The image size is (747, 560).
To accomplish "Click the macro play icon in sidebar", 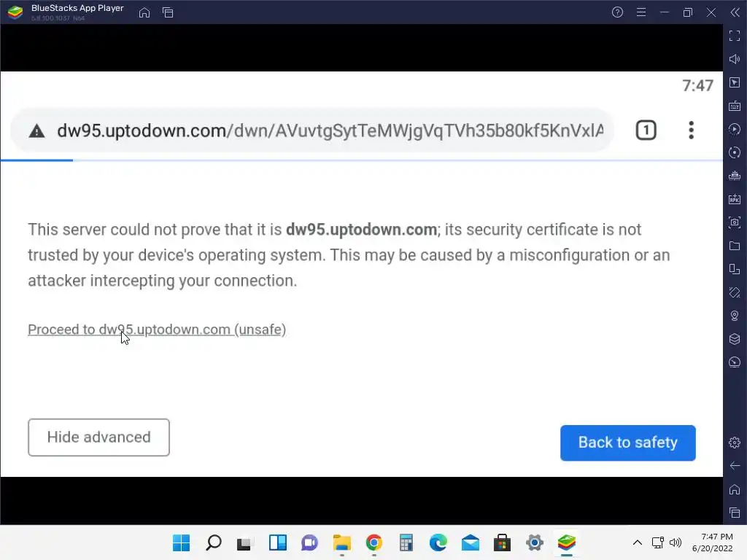I will pos(735,129).
